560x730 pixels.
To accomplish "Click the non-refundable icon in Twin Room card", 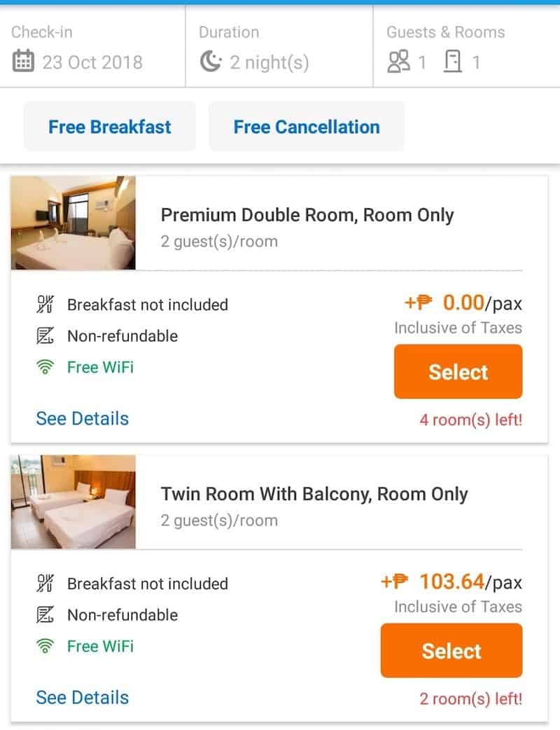I will (x=45, y=614).
